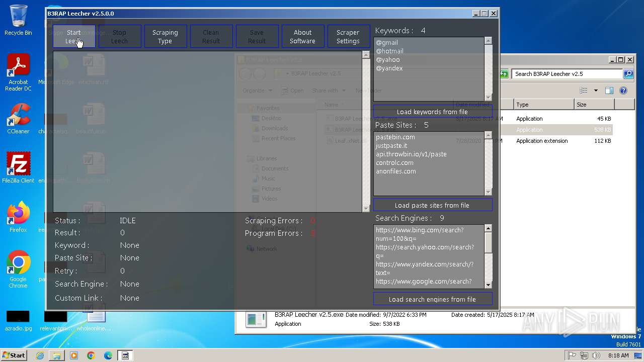644x362 pixels.
Task: Open Firefox desktop icon
Action: click(18, 217)
